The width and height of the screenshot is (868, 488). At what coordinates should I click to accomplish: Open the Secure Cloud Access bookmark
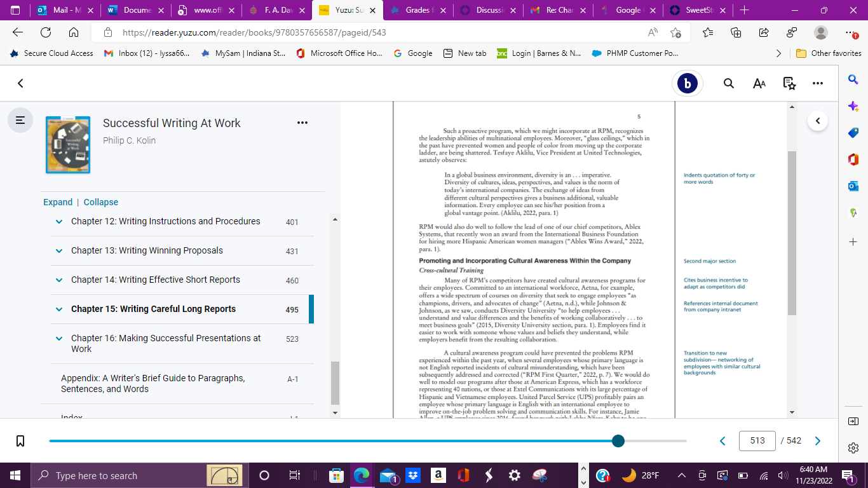pyautogui.click(x=52, y=53)
